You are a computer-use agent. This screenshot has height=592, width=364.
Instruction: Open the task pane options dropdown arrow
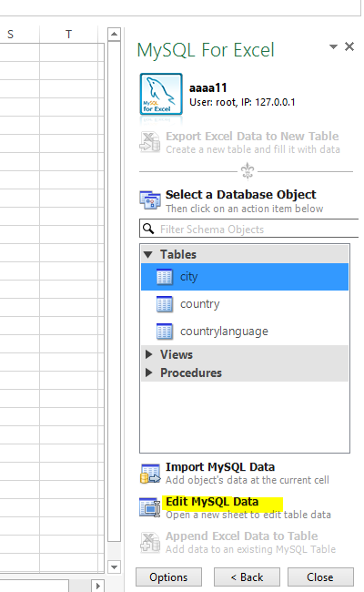[333, 46]
